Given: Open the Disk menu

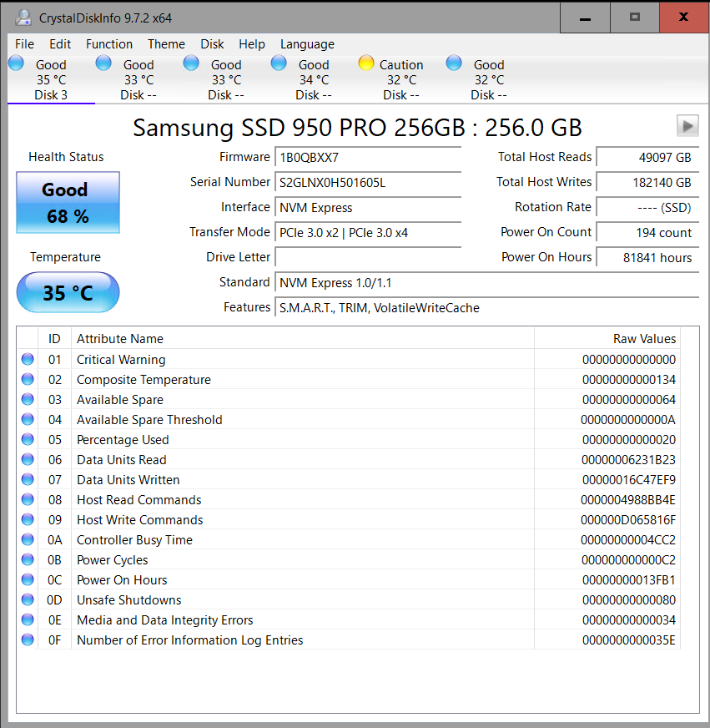Looking at the screenshot, I should [x=212, y=44].
